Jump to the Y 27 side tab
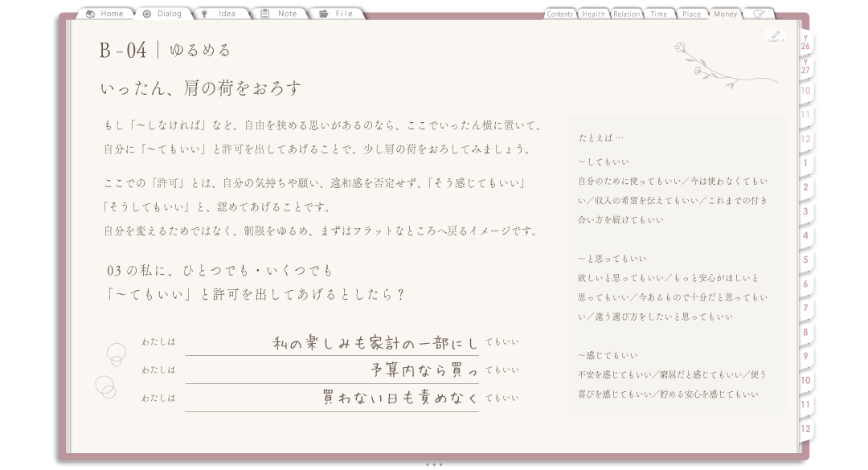Viewport: 868px width, 470px height. (x=805, y=67)
